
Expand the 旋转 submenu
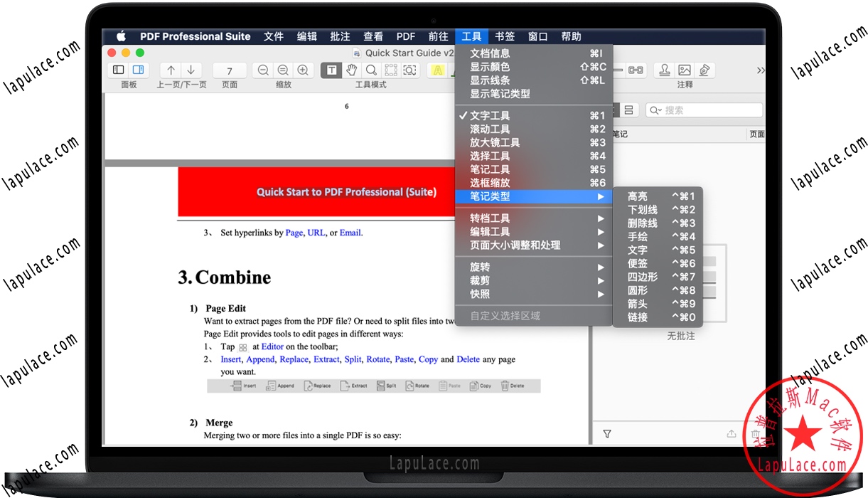[x=534, y=267]
